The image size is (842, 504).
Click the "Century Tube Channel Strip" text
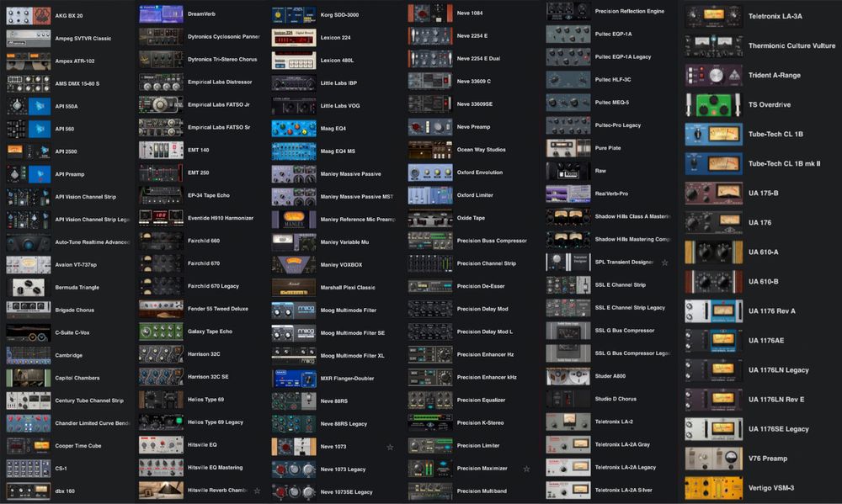click(x=89, y=401)
